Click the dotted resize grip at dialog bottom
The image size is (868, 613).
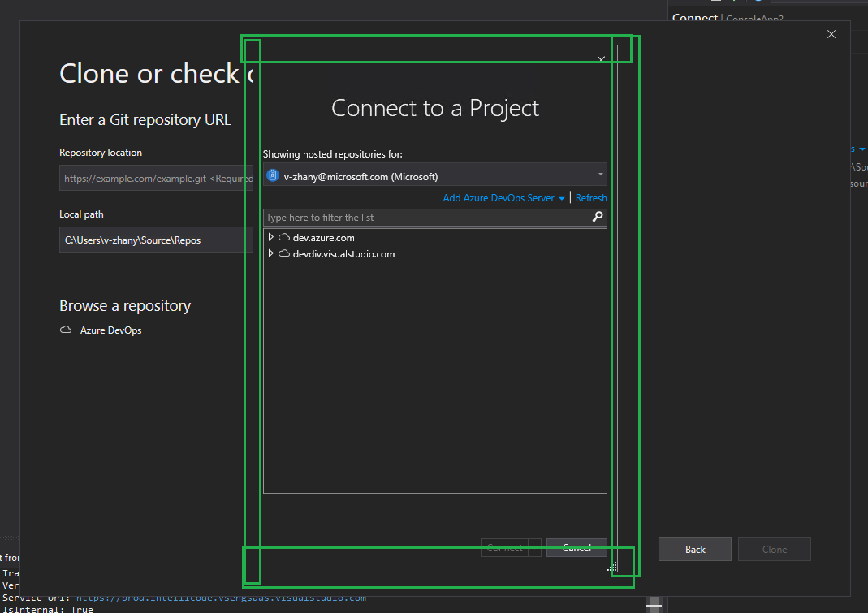coord(612,568)
